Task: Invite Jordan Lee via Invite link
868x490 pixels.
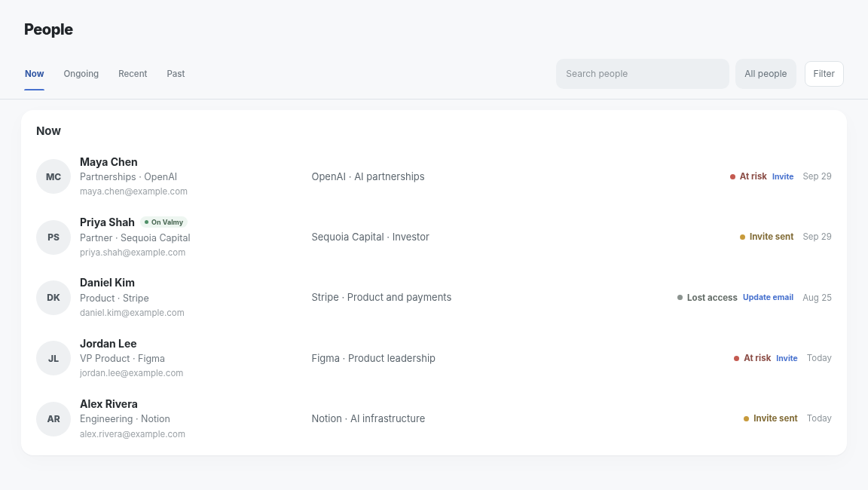Action: (x=787, y=358)
